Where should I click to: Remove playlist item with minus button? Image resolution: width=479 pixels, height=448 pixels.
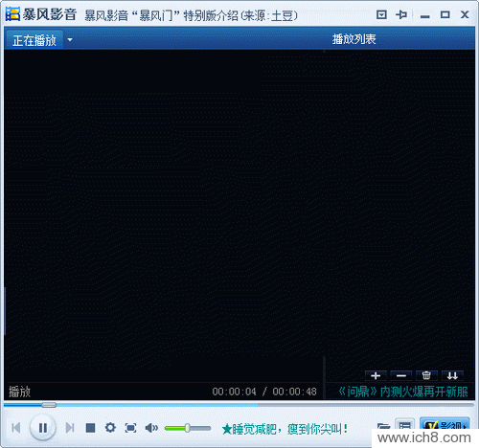(401, 376)
